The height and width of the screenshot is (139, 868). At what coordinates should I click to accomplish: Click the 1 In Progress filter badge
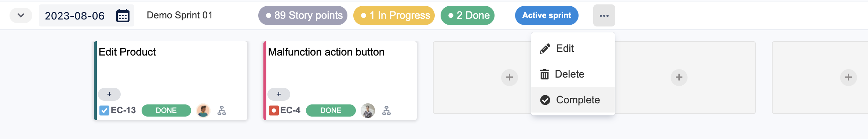[x=394, y=15]
